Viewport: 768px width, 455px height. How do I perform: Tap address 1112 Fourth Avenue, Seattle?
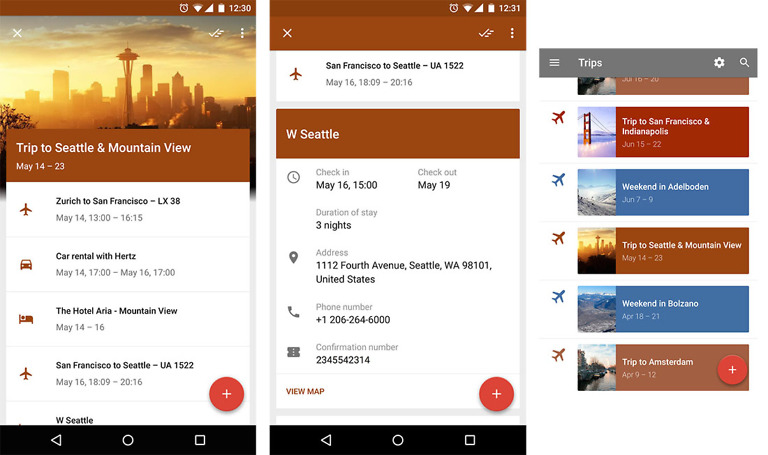(x=404, y=272)
